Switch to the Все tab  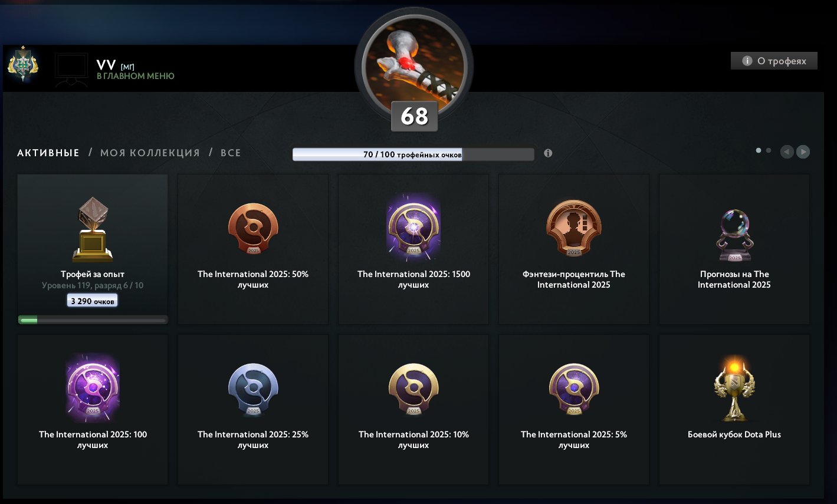(x=231, y=153)
